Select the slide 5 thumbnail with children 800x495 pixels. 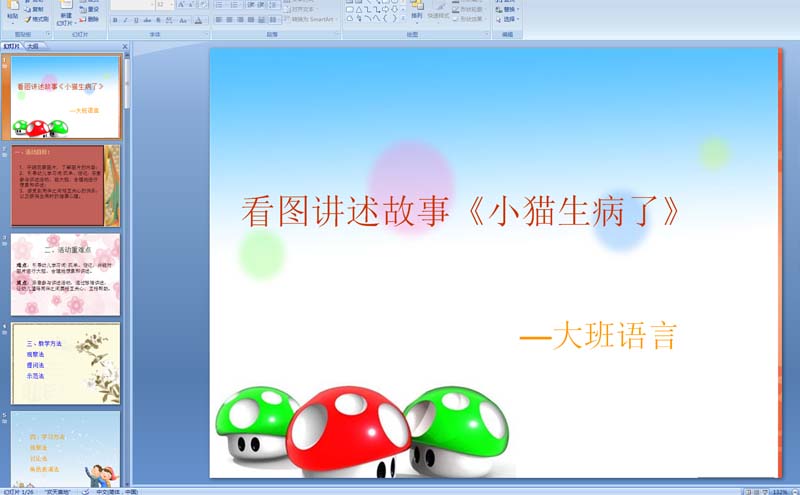(x=66, y=449)
